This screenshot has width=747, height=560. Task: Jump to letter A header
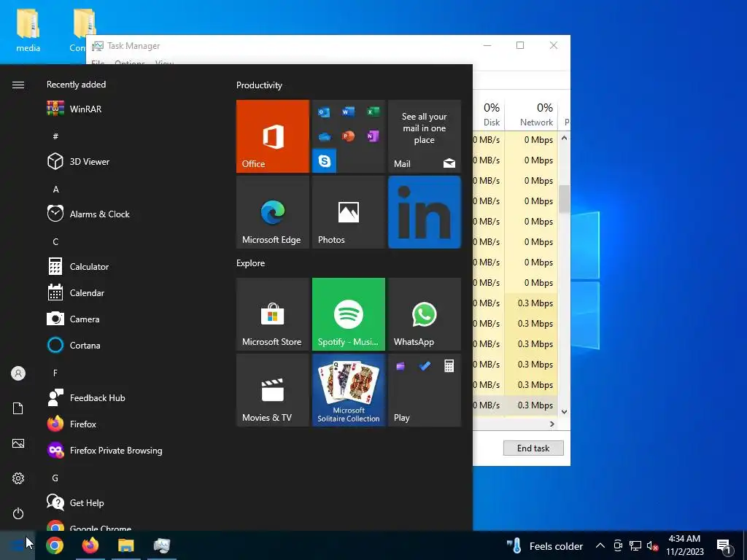click(55, 189)
